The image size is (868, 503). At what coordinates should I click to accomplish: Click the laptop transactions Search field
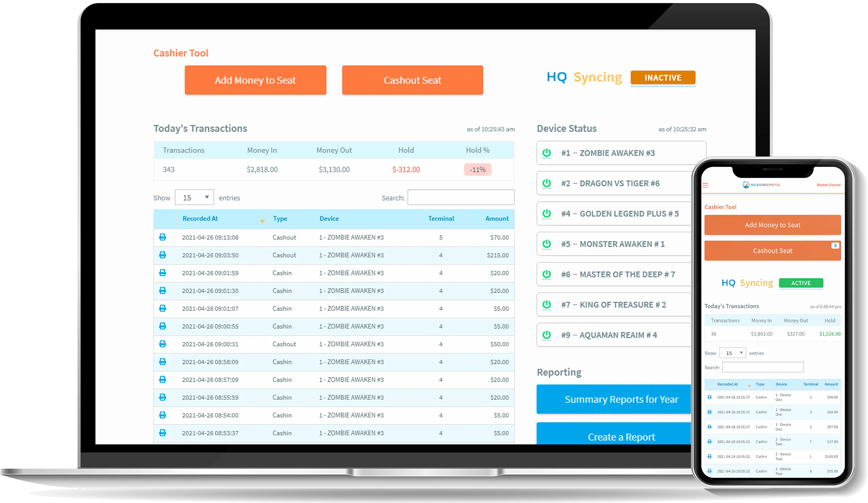click(461, 198)
